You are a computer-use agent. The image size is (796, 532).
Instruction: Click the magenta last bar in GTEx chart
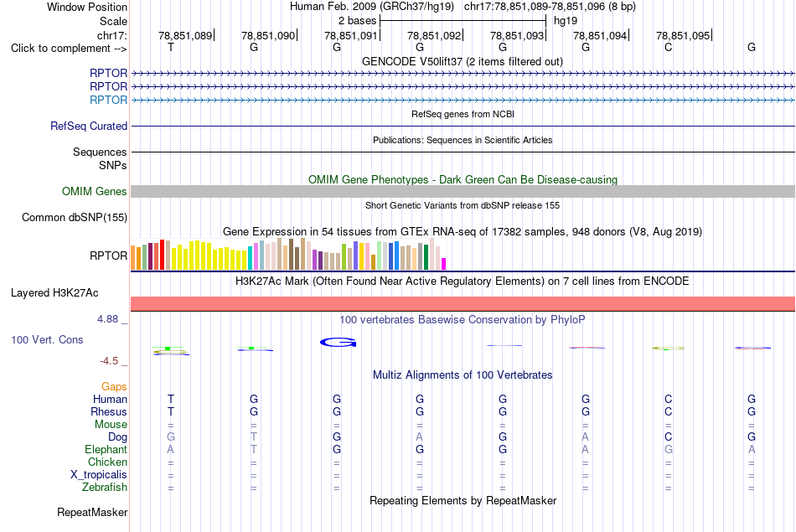[444, 264]
